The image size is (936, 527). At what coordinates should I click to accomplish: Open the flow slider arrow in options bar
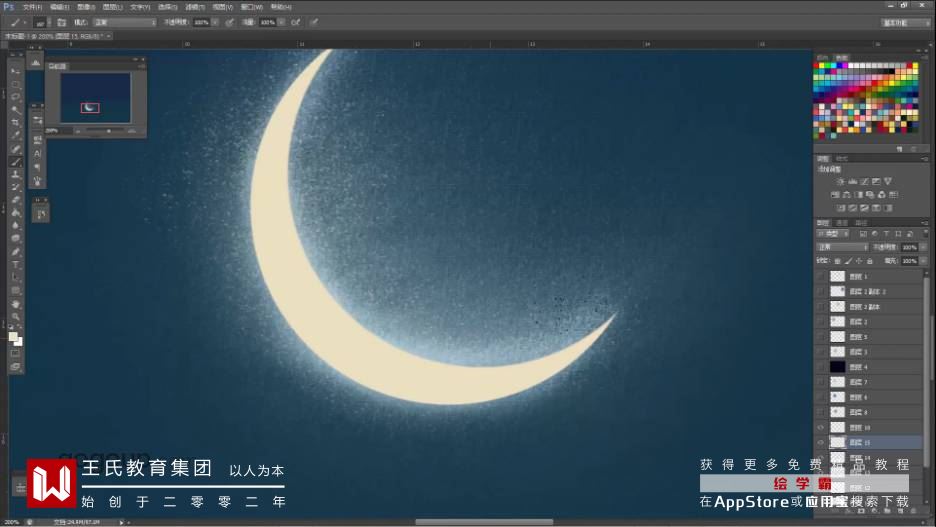point(281,22)
